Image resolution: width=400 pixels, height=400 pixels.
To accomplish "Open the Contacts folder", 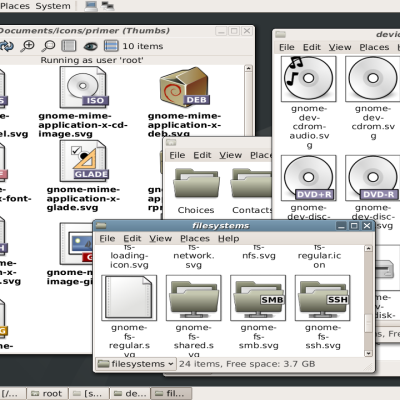I will 251,183.
